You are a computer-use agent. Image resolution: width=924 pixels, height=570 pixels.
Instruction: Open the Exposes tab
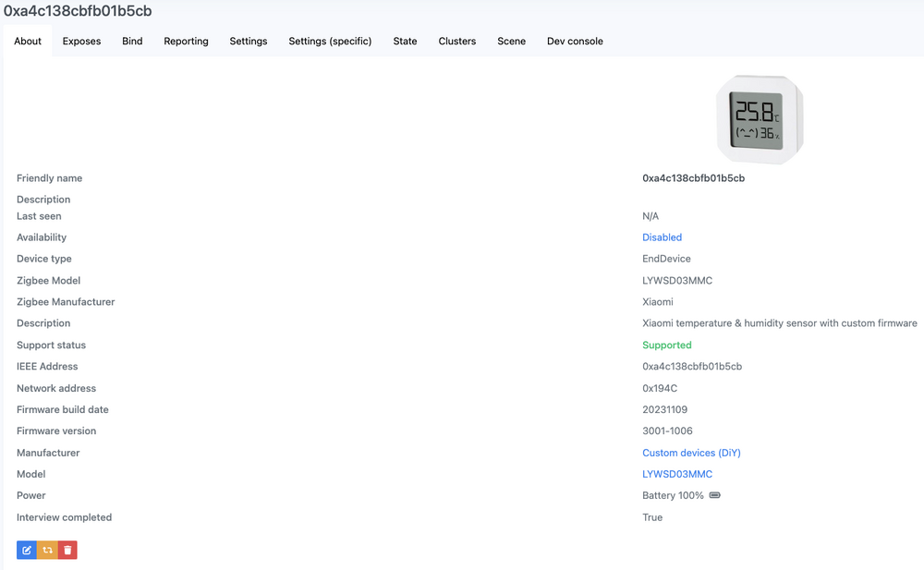81,42
